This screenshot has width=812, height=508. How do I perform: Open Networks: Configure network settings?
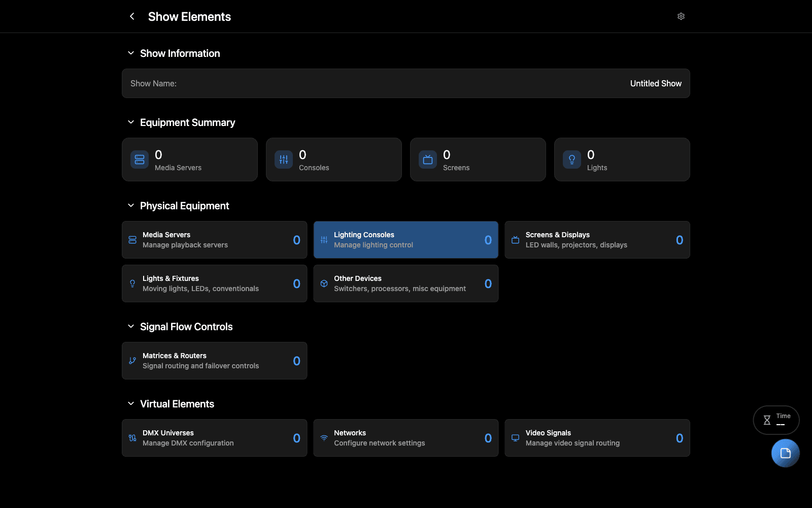click(406, 438)
